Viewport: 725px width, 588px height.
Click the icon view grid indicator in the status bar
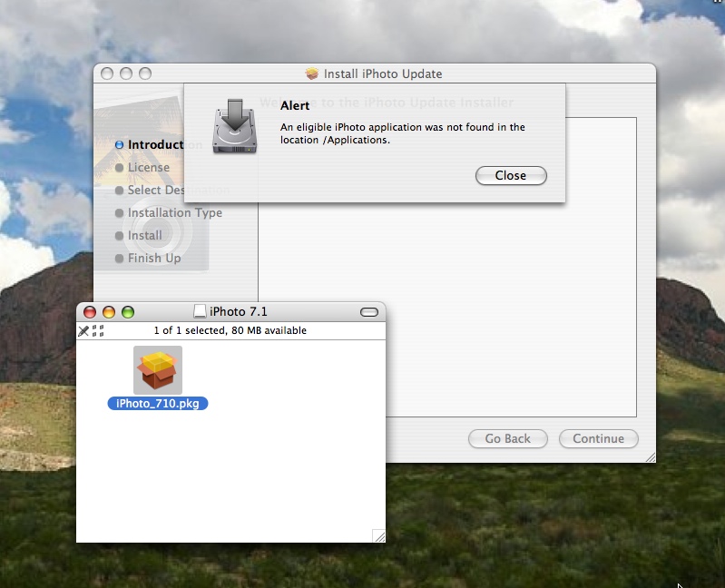pos(98,330)
